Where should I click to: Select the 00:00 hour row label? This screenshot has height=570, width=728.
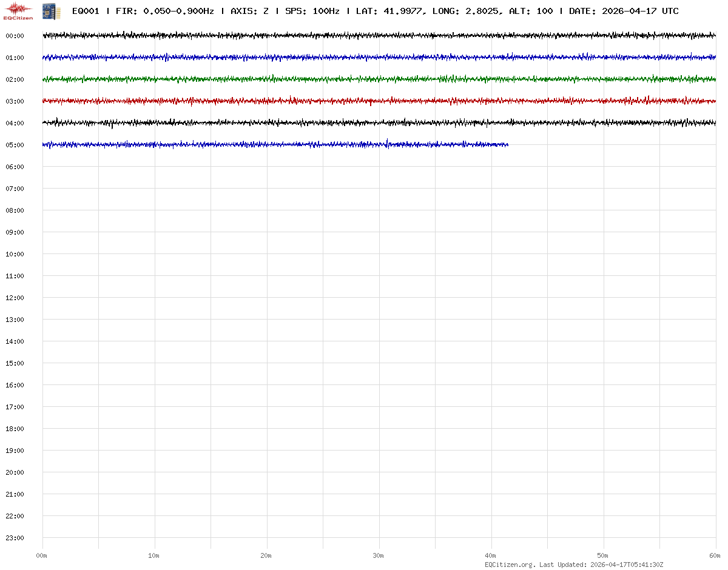[x=15, y=36]
